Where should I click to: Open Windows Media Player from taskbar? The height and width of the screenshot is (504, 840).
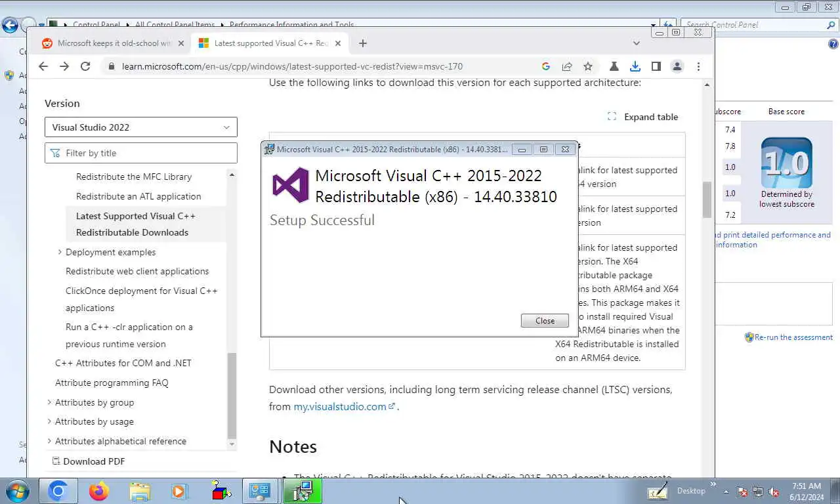(x=178, y=491)
